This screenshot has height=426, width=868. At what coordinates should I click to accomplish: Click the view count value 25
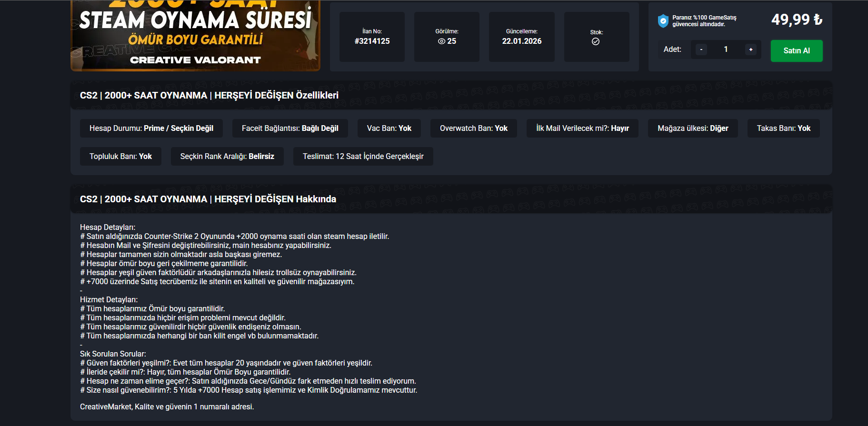[452, 41]
